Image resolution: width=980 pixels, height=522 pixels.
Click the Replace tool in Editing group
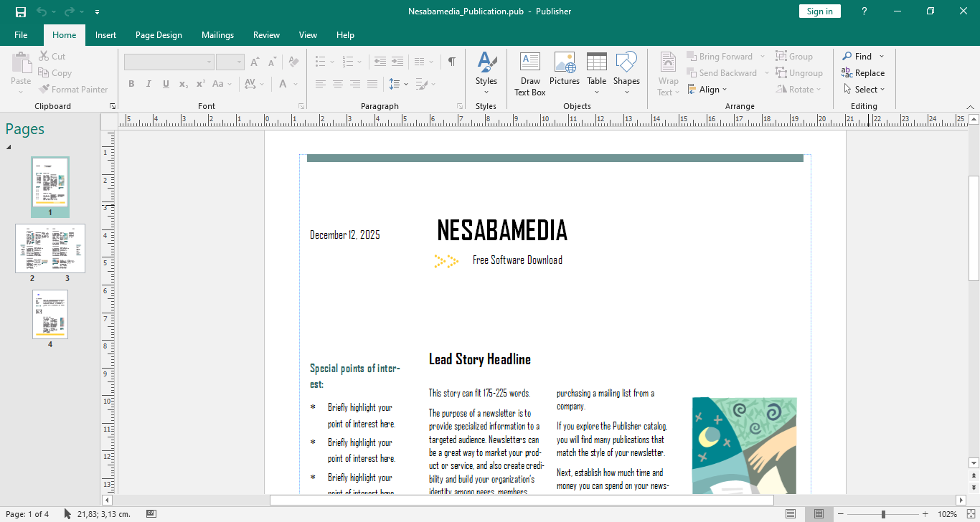(863, 73)
